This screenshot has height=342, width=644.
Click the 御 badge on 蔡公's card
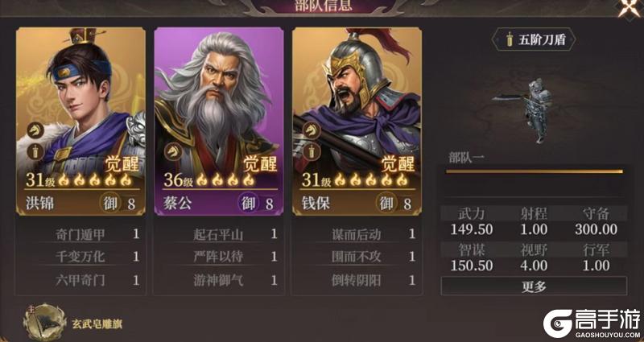click(248, 203)
